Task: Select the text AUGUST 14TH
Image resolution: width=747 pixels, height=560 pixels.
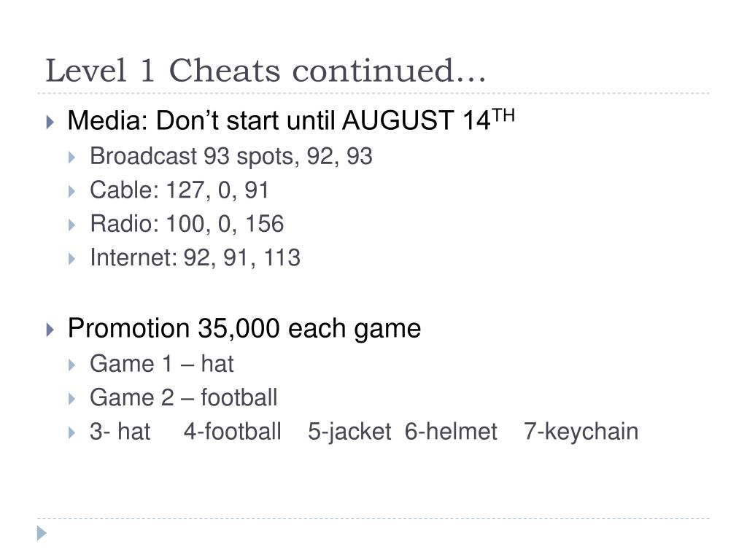Action: click(428, 120)
